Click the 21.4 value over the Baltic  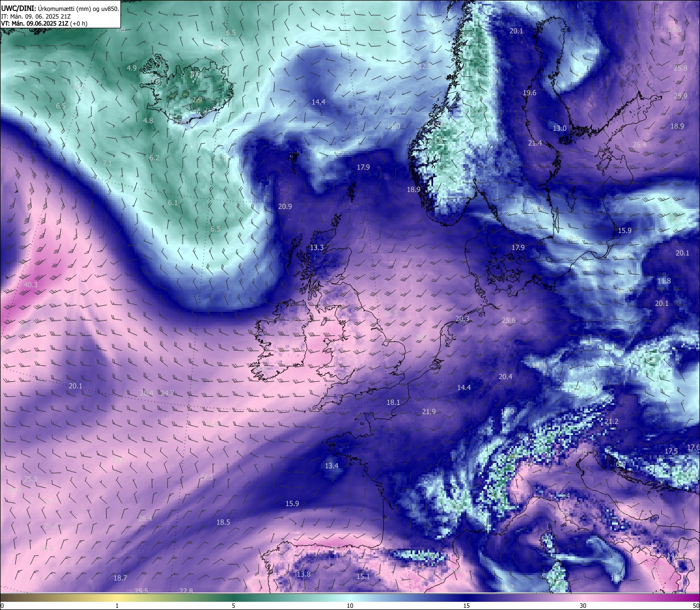pos(535,143)
